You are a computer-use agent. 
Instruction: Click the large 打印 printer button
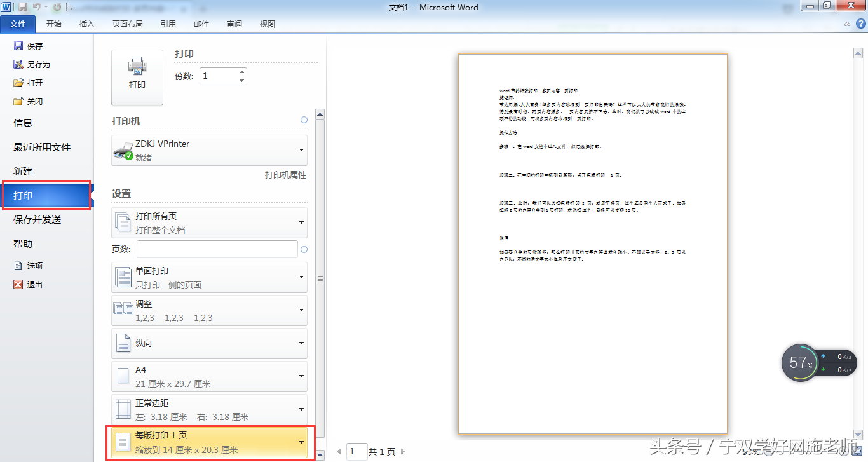(x=137, y=77)
